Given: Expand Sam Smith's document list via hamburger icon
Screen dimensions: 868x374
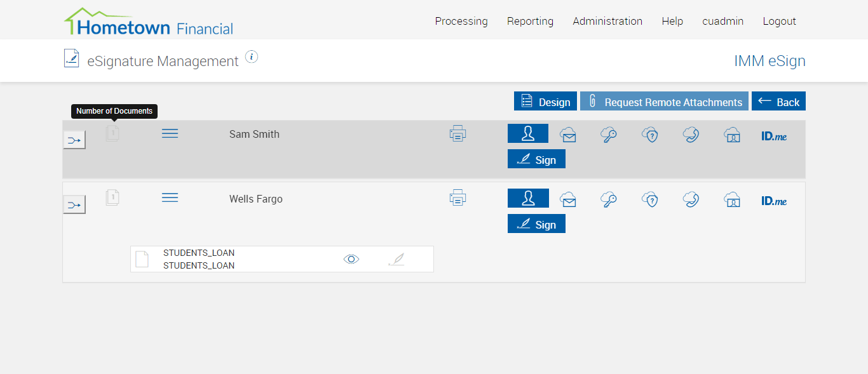Looking at the screenshot, I should (170, 133).
